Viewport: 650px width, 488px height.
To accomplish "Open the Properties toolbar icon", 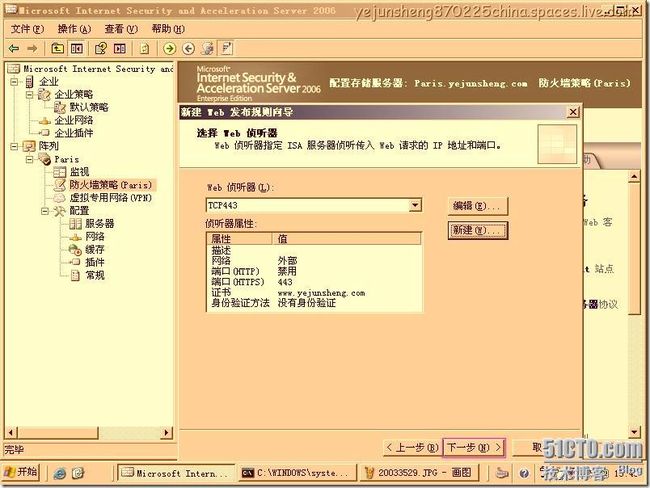I will 101,49.
